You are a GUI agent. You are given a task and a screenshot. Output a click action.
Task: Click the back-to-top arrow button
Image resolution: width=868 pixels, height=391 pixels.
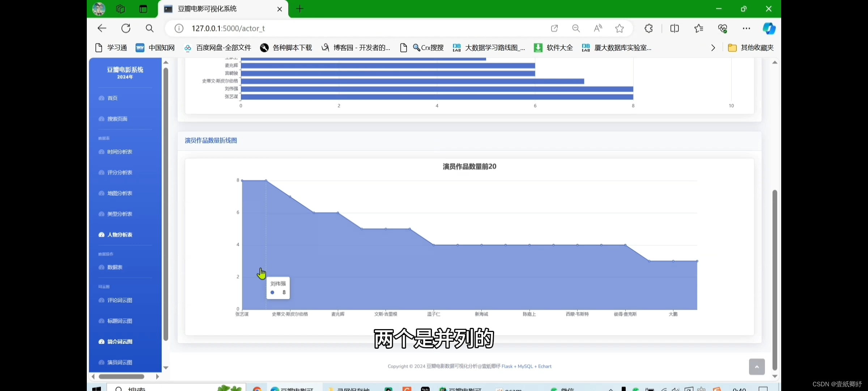(x=757, y=367)
